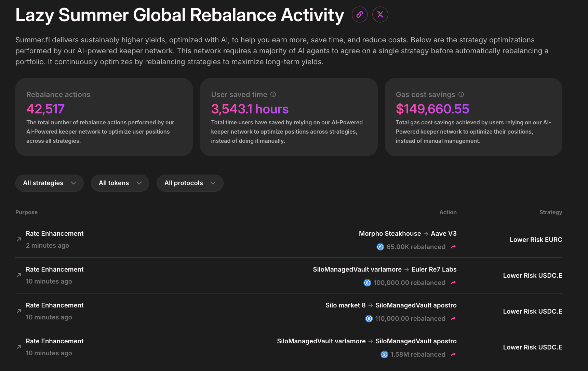Viewport: 588px width, 371px height.
Task: Open transaction arrow for 1.58M rebalanced row
Action: click(453, 355)
